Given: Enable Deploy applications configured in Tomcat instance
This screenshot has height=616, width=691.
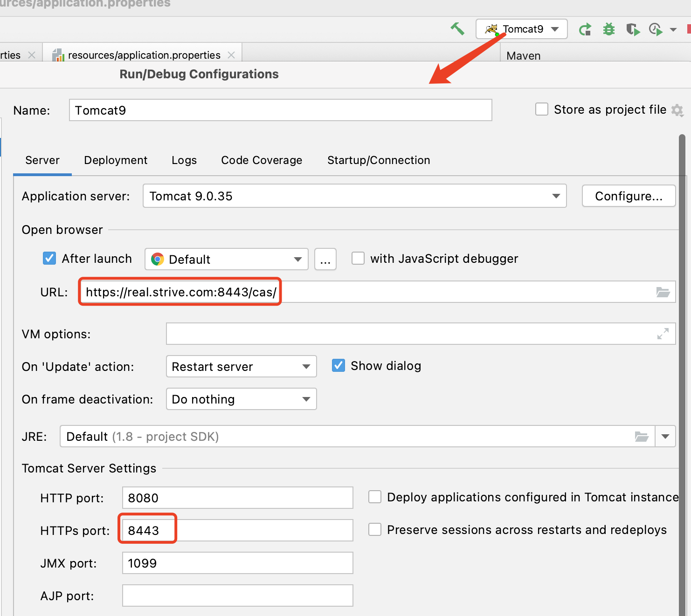Looking at the screenshot, I should point(375,497).
